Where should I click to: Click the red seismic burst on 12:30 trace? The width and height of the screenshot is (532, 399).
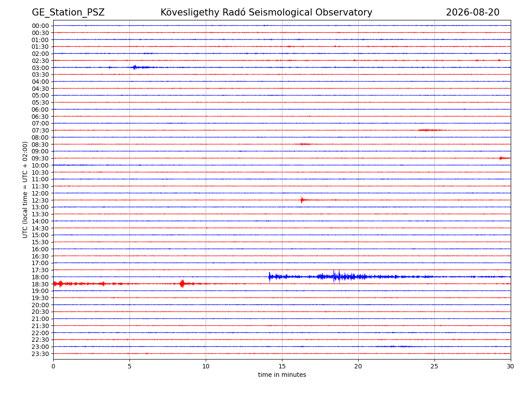click(x=302, y=200)
